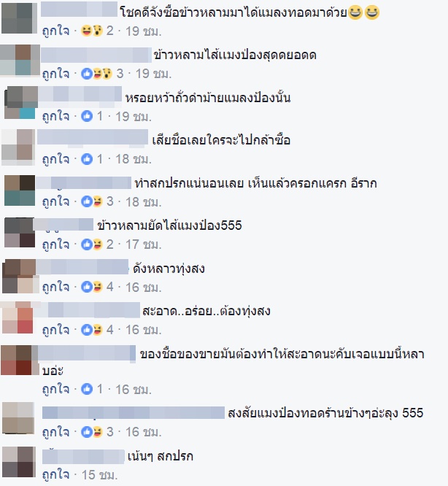
Task: Click the reaction icons under 'สงสัยแมงป่องทอดร้านข้างๆ' comment
Action: click(x=92, y=432)
